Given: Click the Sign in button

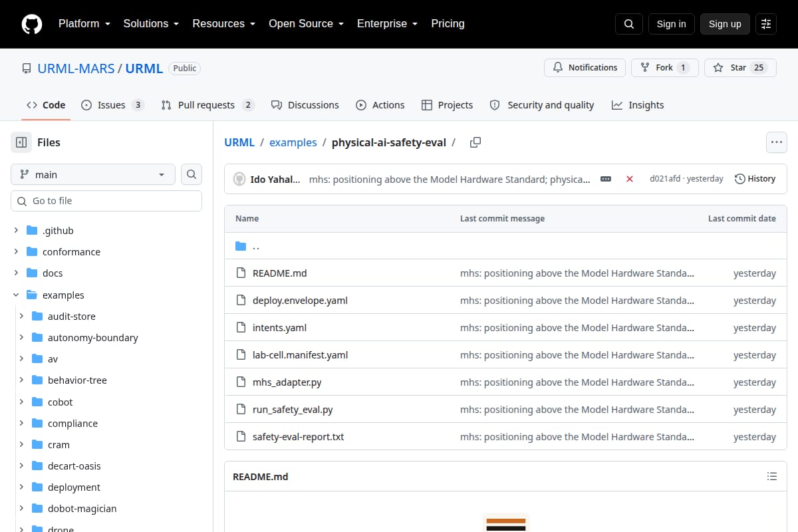Looking at the screenshot, I should (x=671, y=24).
